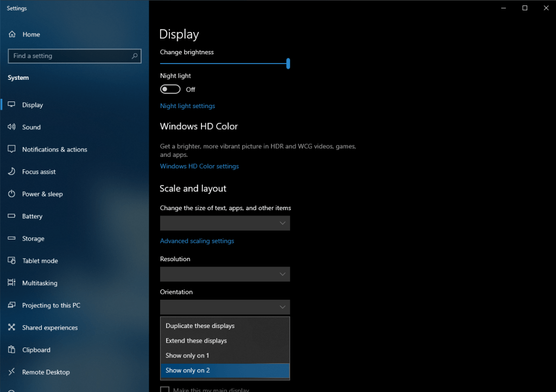Click the Focus assist moon icon

click(x=11, y=172)
